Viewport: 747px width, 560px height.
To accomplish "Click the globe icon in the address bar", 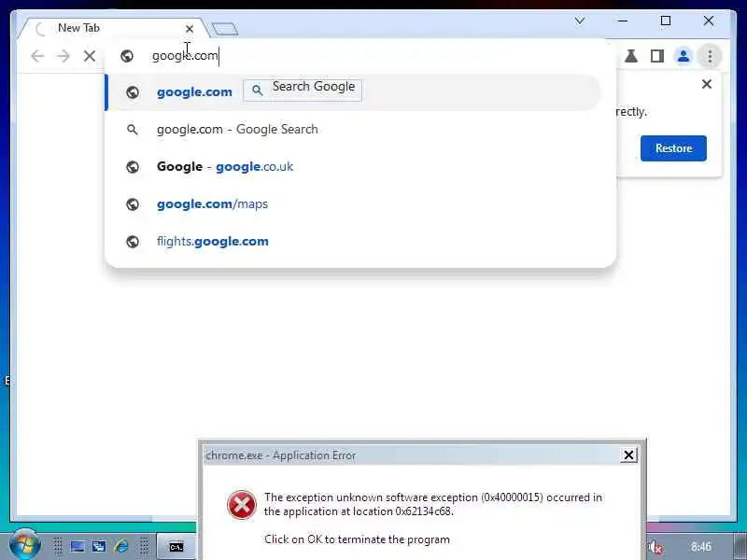I will (127, 56).
